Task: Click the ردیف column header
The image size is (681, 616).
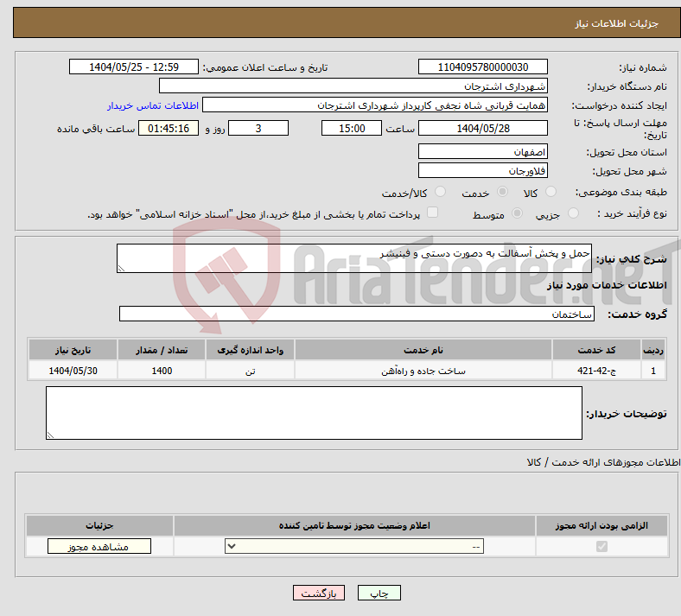Action: [x=653, y=350]
